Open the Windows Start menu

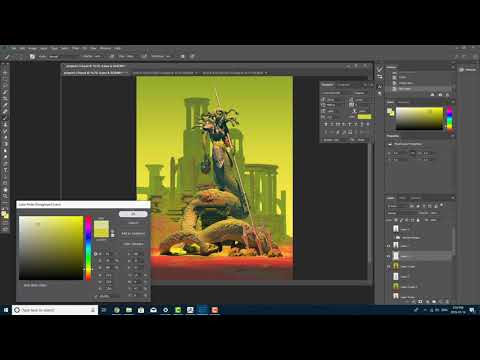6,310
